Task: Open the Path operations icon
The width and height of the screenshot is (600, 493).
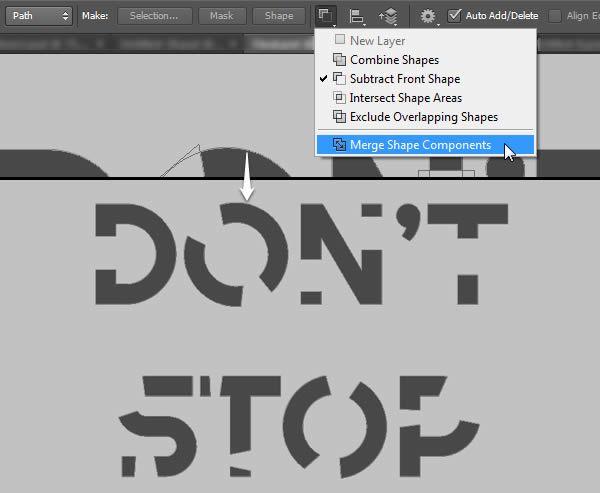Action: click(x=326, y=16)
